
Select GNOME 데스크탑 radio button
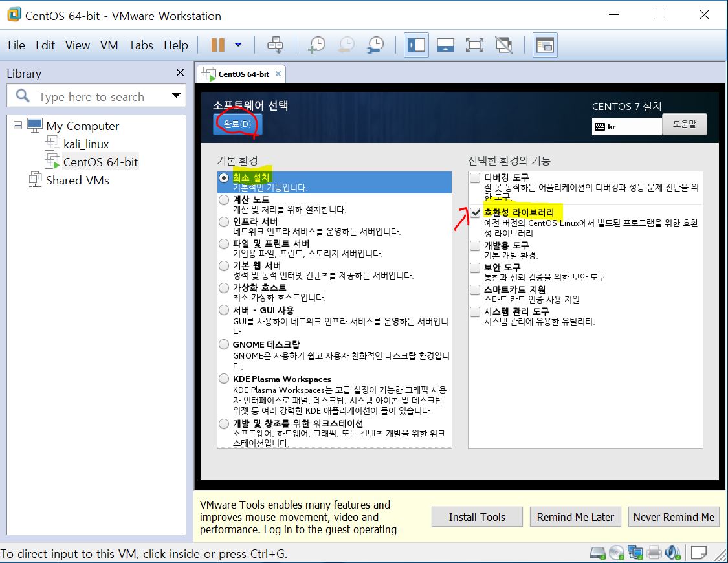[224, 344]
